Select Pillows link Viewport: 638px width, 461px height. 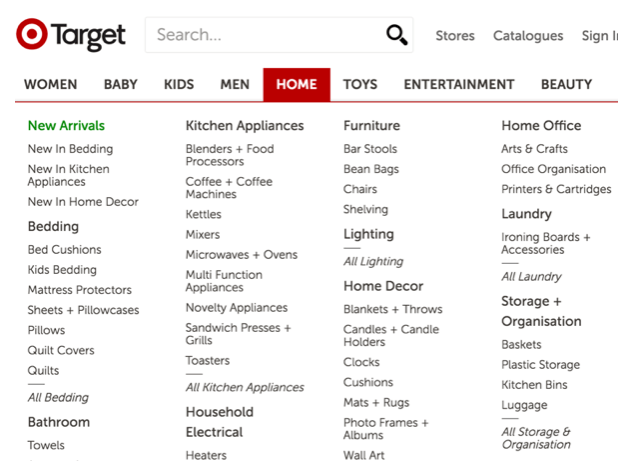click(46, 330)
